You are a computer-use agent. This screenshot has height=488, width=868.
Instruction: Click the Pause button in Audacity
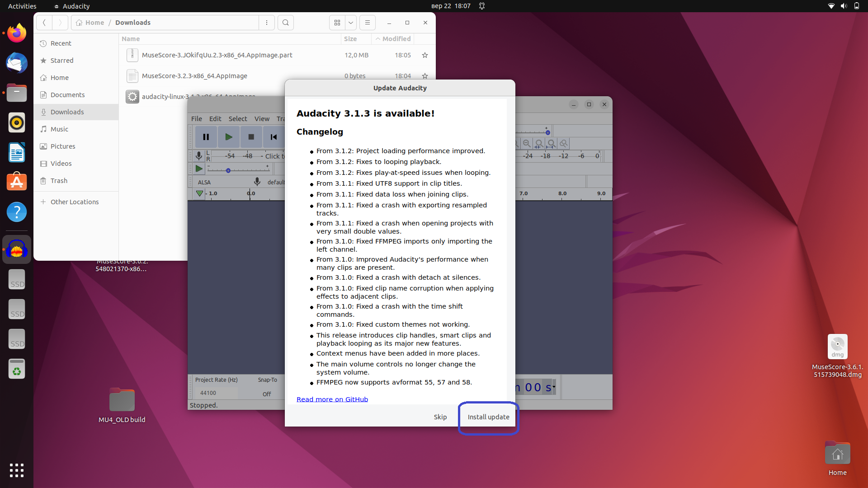[206, 137]
